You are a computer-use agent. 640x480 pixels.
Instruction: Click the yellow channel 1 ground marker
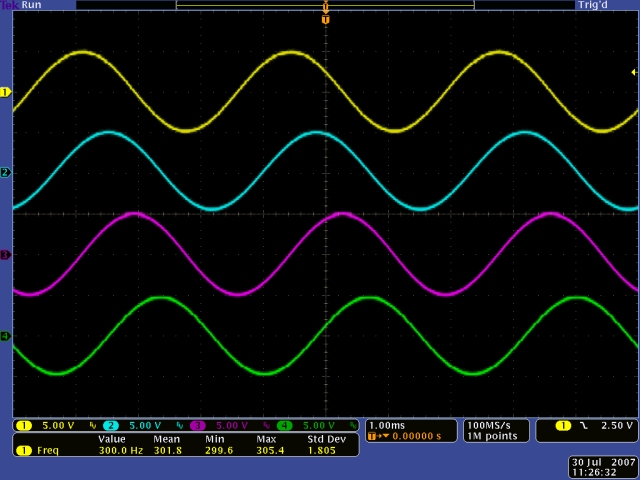(5, 92)
